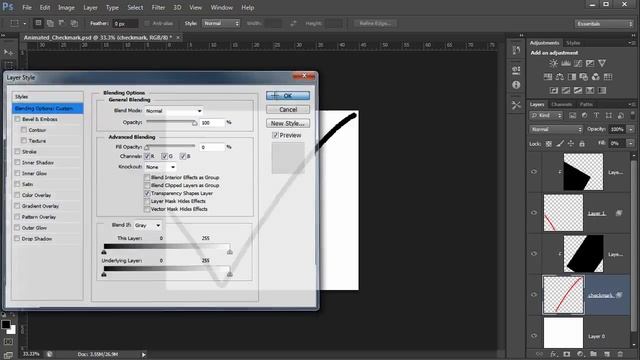The height and width of the screenshot is (360, 640).
Task: Open the Knockout dropdown
Action: (160, 167)
